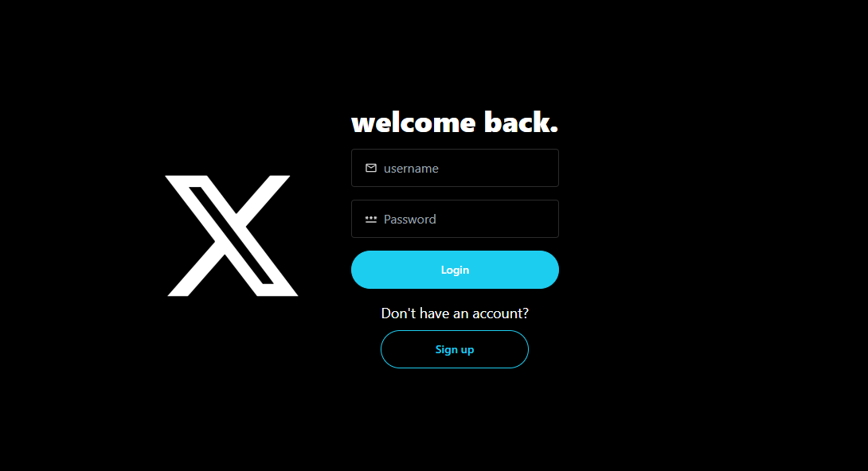868x471 pixels.
Task: Click the "welcome back." heading
Action: 455,123
